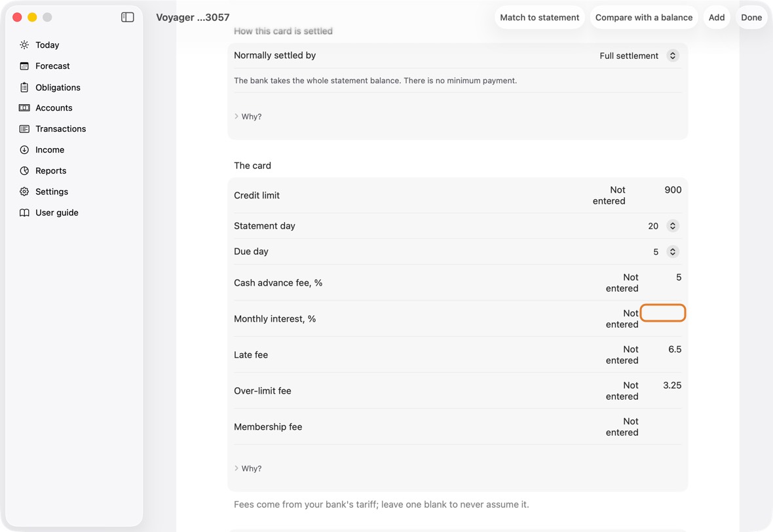
Task: Click the Today sun icon
Action: click(x=24, y=45)
